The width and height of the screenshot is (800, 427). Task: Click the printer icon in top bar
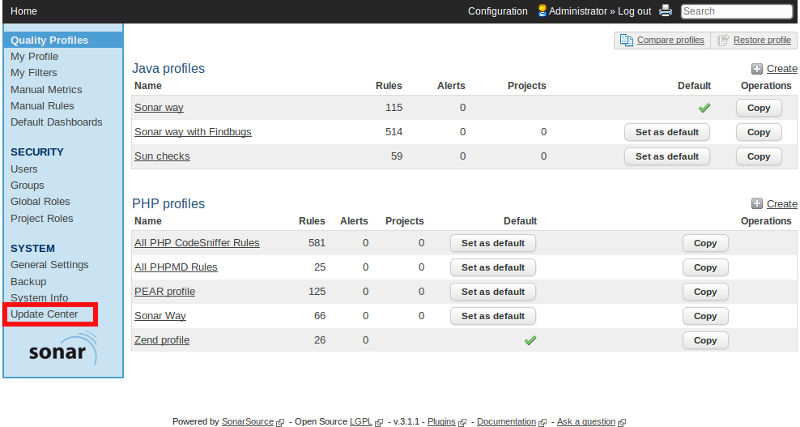click(x=665, y=11)
